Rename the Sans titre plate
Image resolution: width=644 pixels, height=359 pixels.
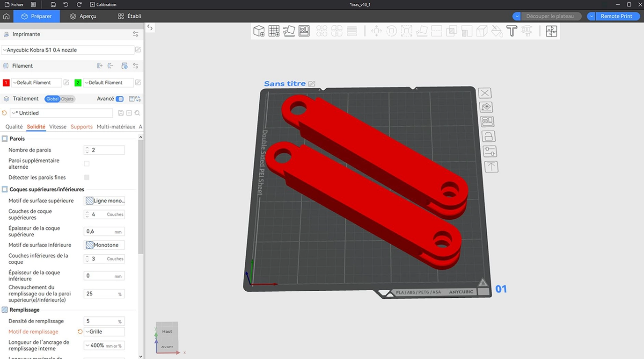[312, 84]
